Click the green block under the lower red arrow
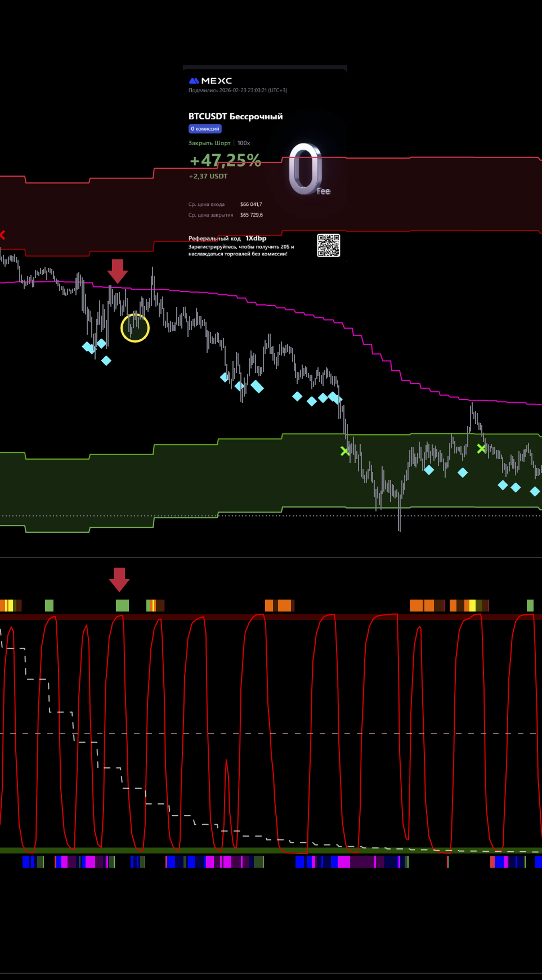 [122, 605]
